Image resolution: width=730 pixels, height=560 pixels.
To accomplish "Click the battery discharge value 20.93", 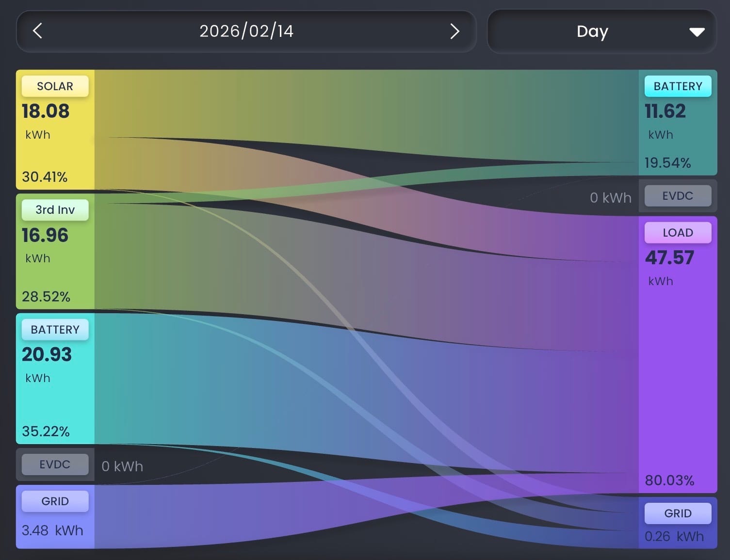I will click(47, 354).
